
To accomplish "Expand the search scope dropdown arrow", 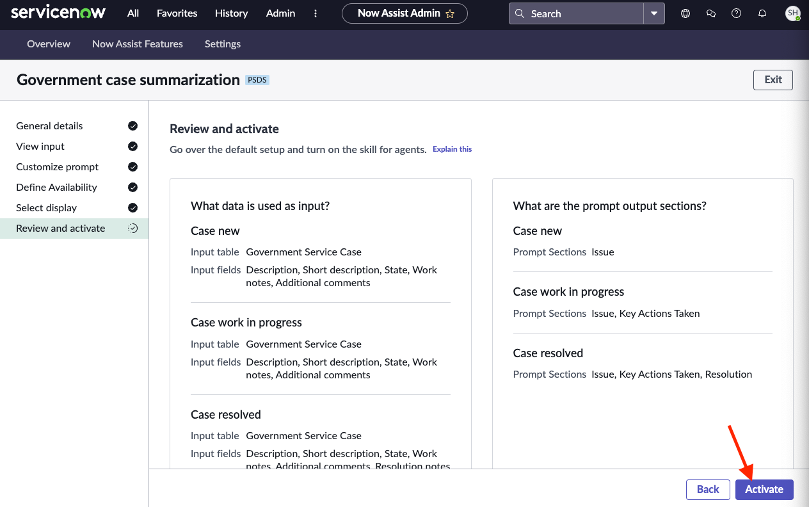I will (x=654, y=13).
